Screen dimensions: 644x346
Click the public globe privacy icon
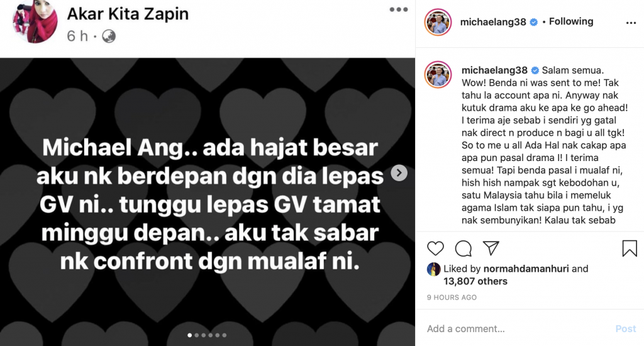109,36
